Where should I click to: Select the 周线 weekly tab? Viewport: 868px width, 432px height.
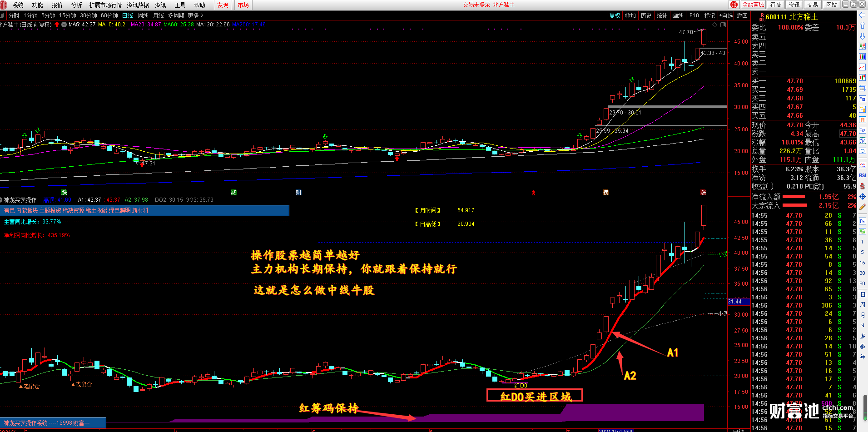(143, 15)
